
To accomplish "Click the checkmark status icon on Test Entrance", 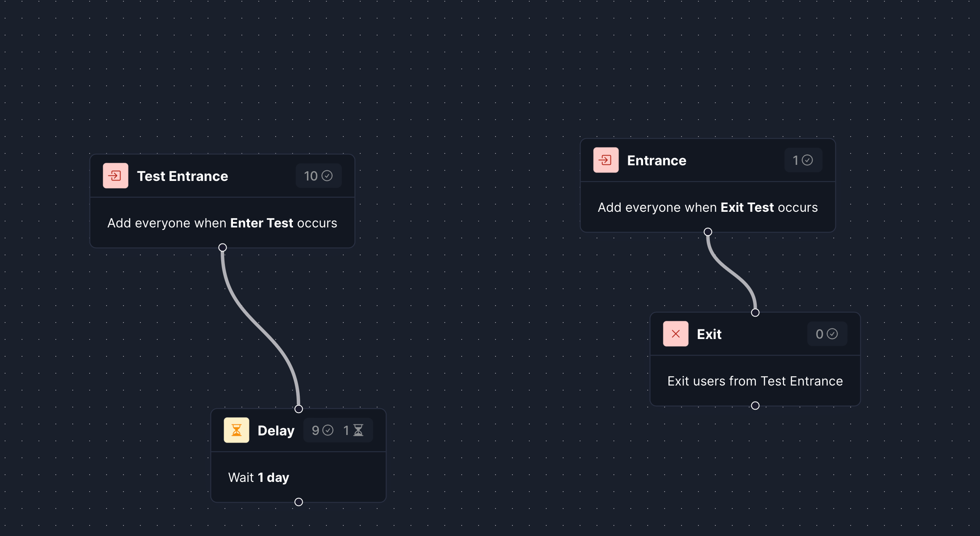I will point(328,175).
